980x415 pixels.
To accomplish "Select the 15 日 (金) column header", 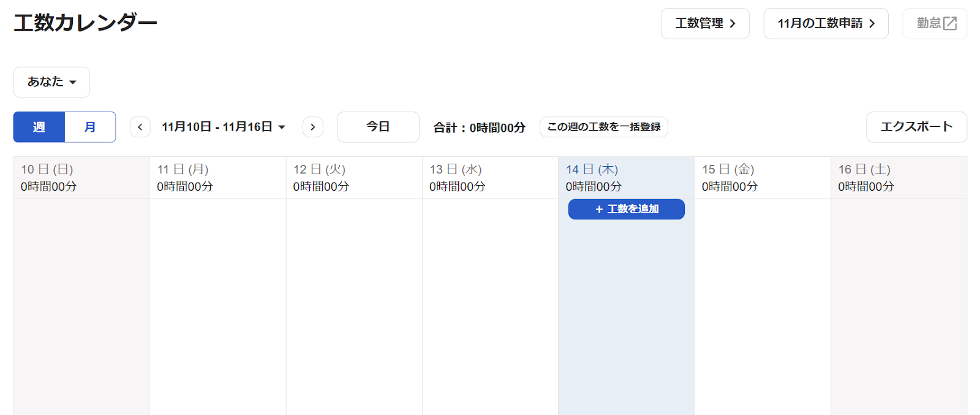I will tap(763, 178).
